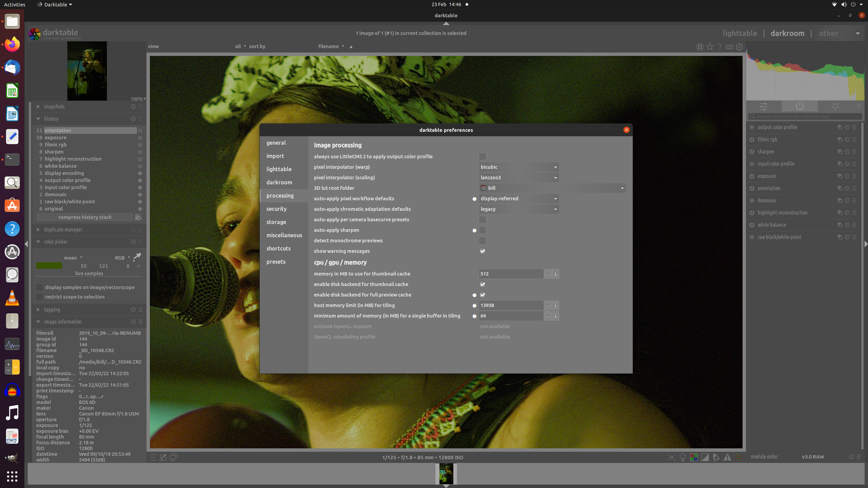The width and height of the screenshot is (868, 488).
Task: Open the global preferences gear icon
Action: 739,47
